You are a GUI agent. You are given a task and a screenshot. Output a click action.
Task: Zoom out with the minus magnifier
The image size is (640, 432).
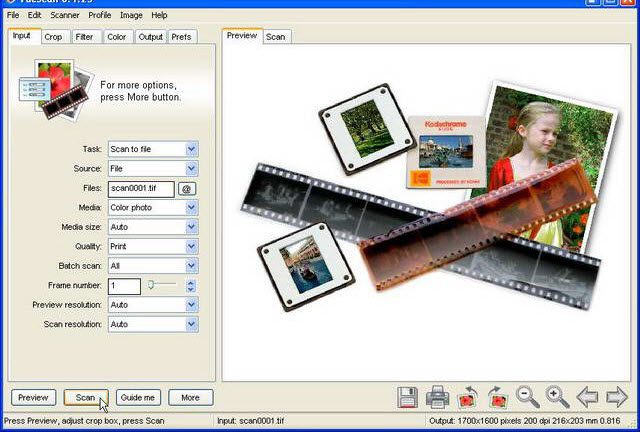(528, 397)
